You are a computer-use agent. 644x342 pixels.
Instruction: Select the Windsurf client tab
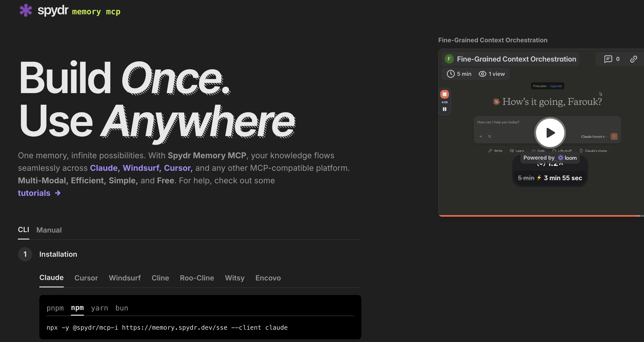point(125,278)
